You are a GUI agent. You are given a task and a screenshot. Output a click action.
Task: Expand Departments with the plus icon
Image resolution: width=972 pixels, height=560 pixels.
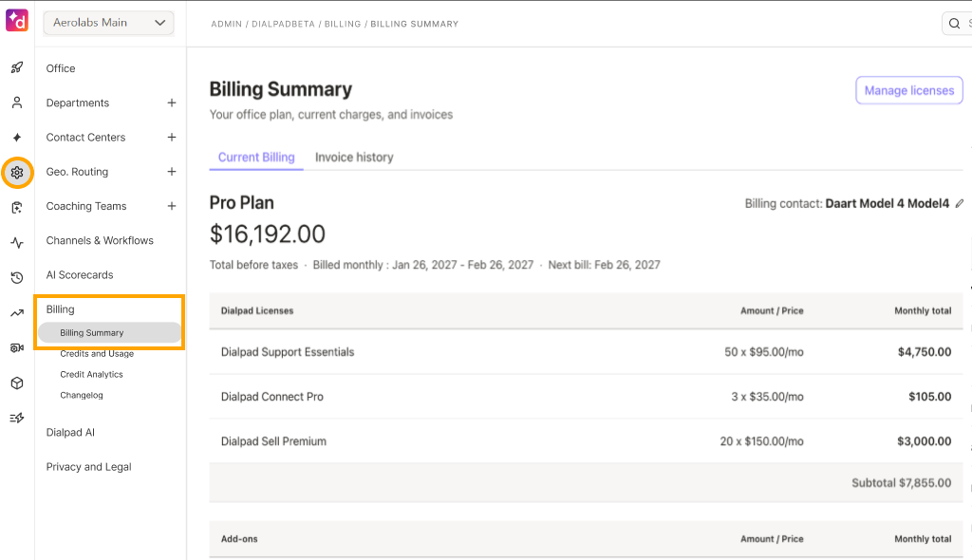tap(172, 103)
